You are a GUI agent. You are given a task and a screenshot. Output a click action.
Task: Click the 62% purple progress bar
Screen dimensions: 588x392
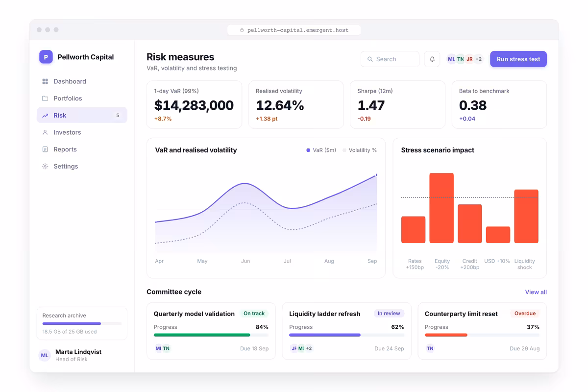(346, 335)
